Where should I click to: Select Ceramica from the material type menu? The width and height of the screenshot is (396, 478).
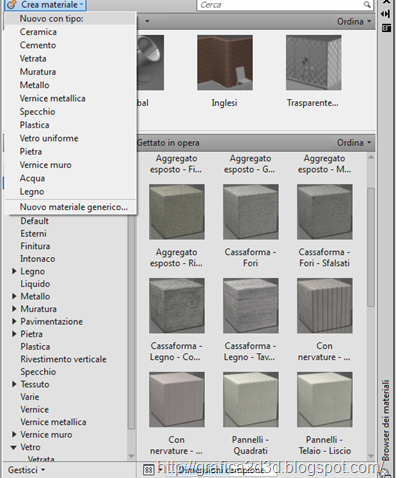pos(38,32)
